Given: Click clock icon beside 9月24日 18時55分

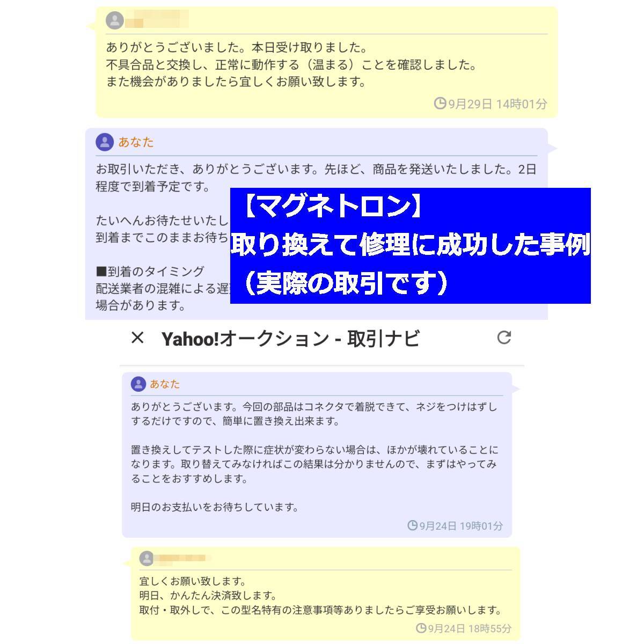Looking at the screenshot, I should [x=421, y=628].
